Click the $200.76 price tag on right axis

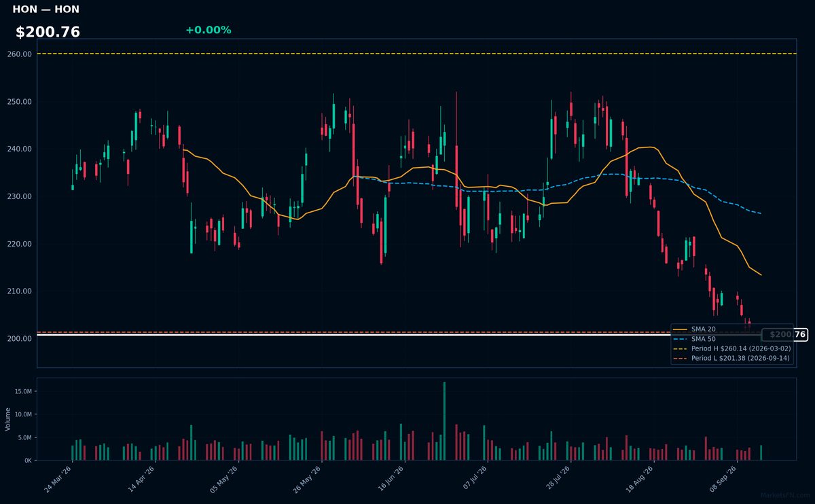(784, 335)
